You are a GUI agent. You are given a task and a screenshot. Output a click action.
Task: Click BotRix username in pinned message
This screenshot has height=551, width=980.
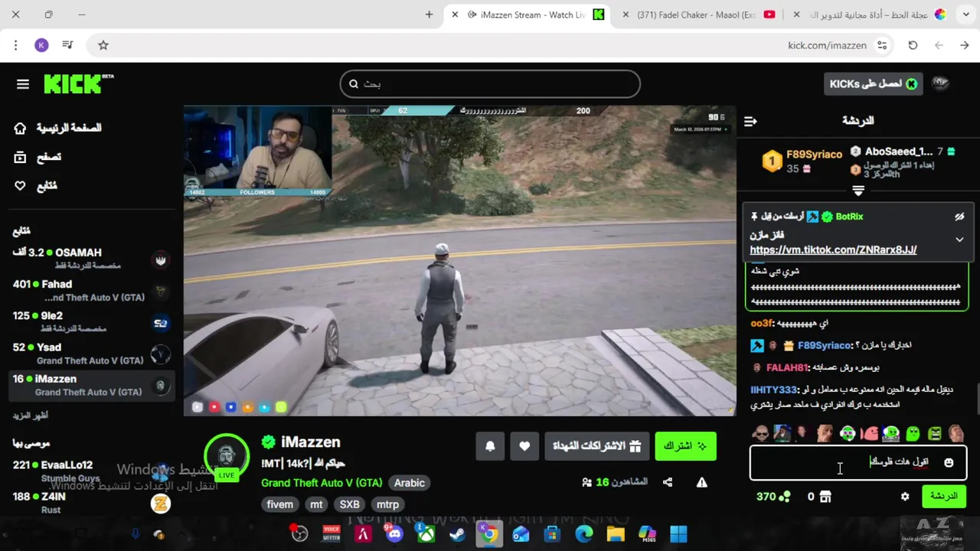tap(849, 217)
